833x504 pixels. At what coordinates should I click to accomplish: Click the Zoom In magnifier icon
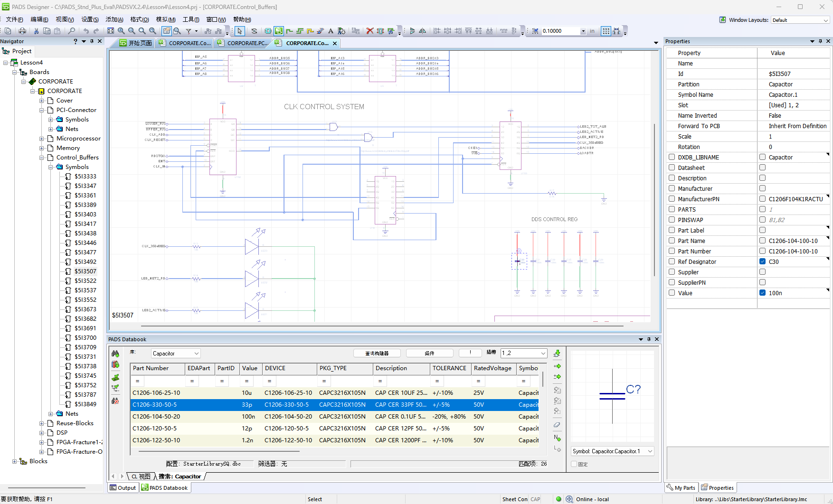[x=121, y=31]
